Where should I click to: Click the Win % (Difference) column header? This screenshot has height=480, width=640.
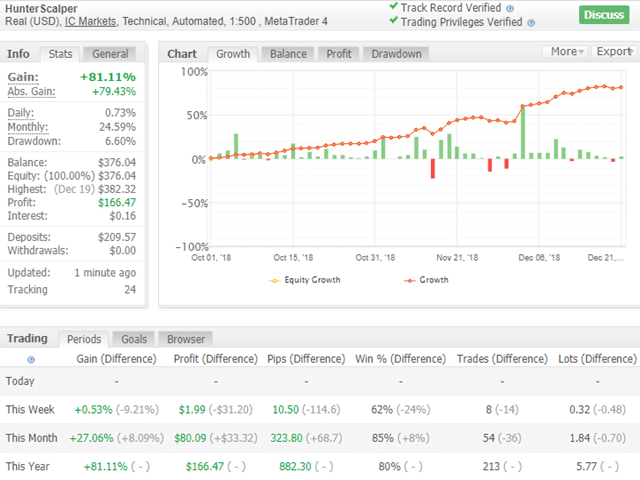(400, 359)
